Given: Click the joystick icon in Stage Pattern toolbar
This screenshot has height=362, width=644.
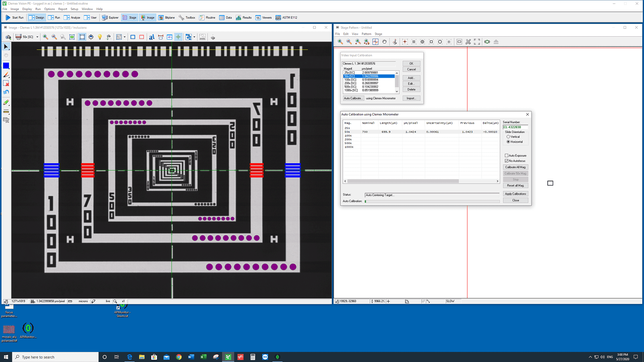Looking at the screenshot, I should [395, 42].
